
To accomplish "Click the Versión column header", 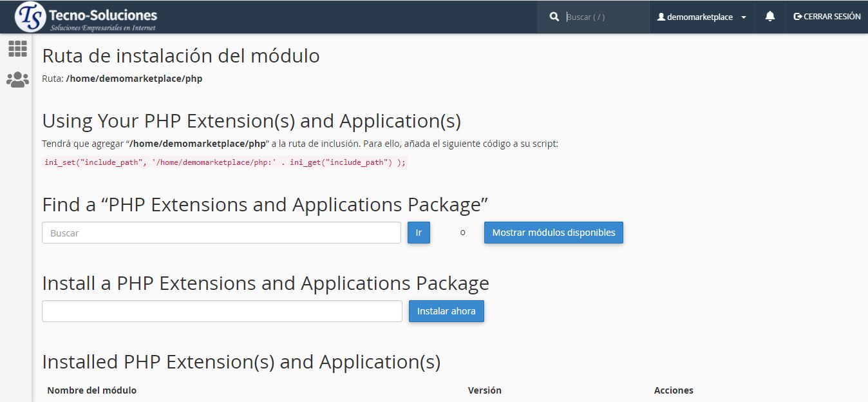I will tap(484, 390).
